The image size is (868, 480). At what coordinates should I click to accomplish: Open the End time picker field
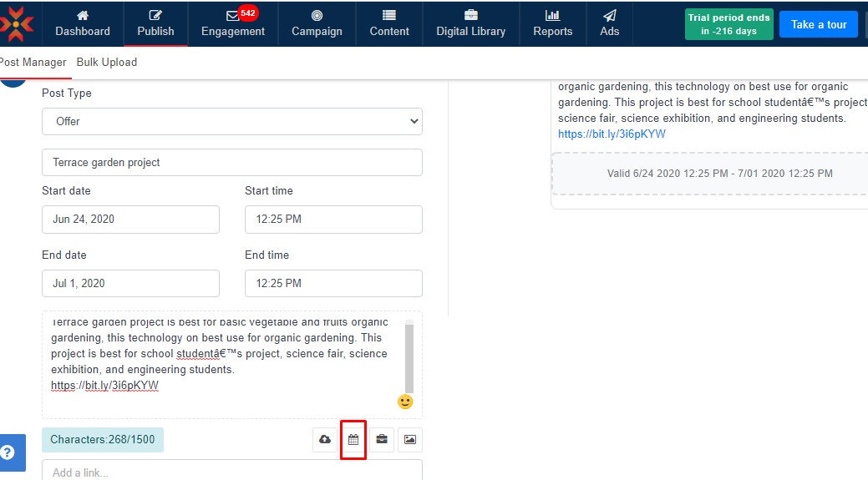coord(333,284)
